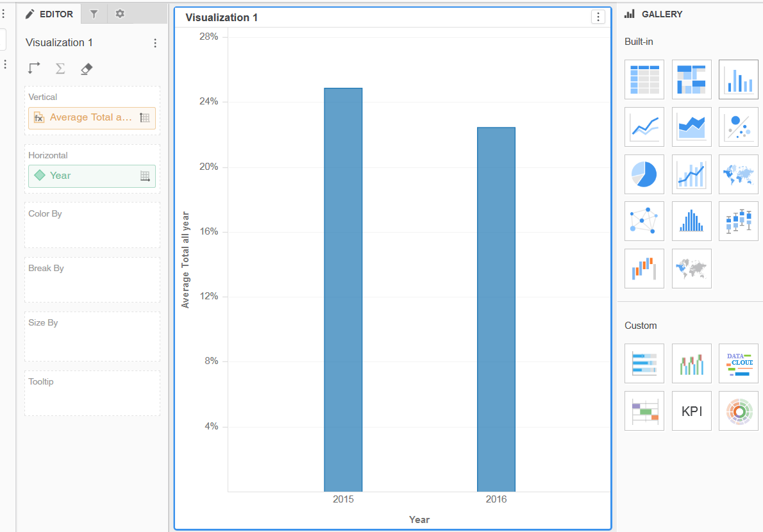
Task: Switch to the Filter tab
Action: coord(94,13)
